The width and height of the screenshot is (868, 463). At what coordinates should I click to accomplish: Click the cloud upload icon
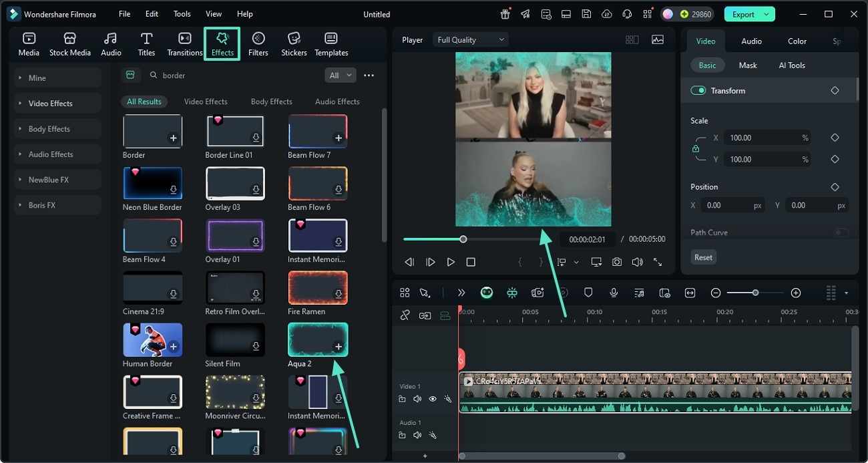[606, 14]
